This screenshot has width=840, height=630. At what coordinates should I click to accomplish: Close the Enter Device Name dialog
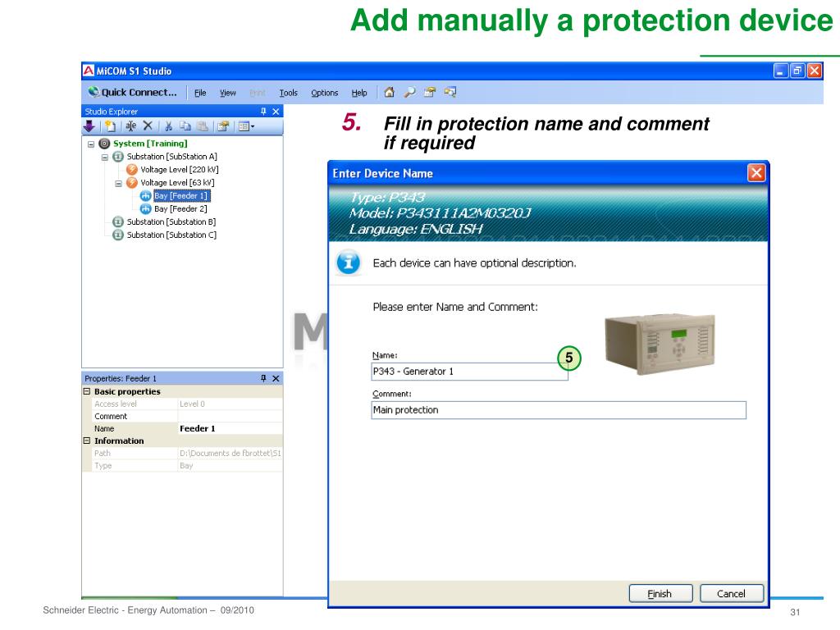click(x=756, y=173)
